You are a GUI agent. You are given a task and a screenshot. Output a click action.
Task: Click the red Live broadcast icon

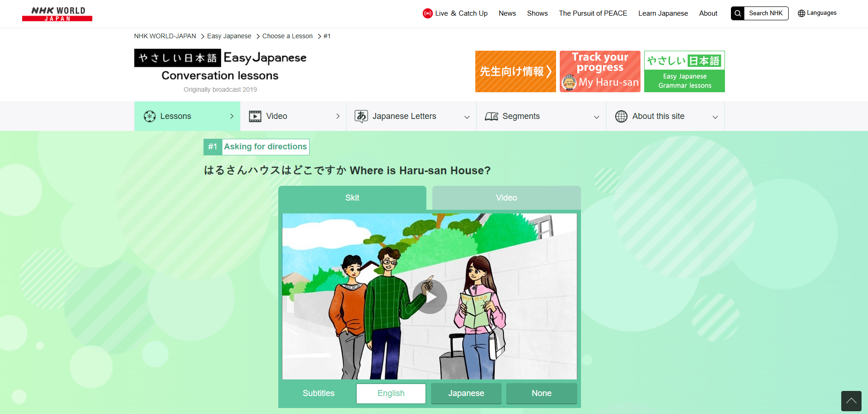[428, 13]
